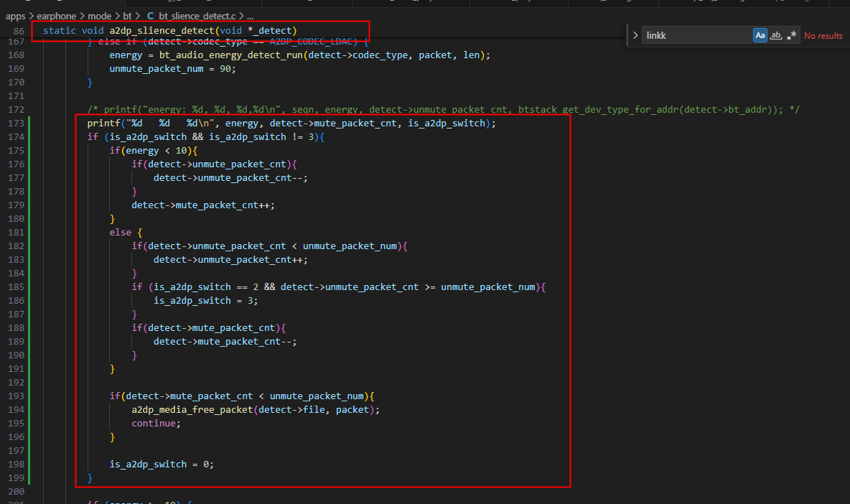Click "is_a2dp_switch == 2" condition on line 185

pos(206,286)
